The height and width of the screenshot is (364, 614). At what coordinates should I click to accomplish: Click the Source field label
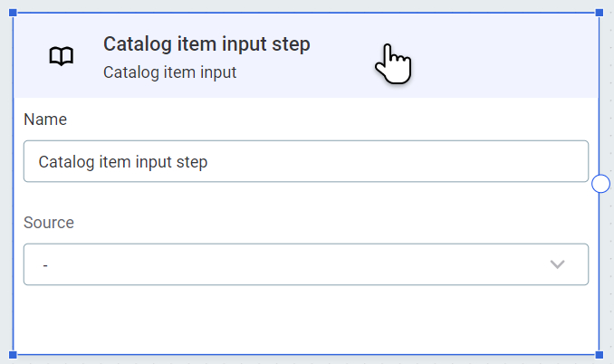[49, 222]
